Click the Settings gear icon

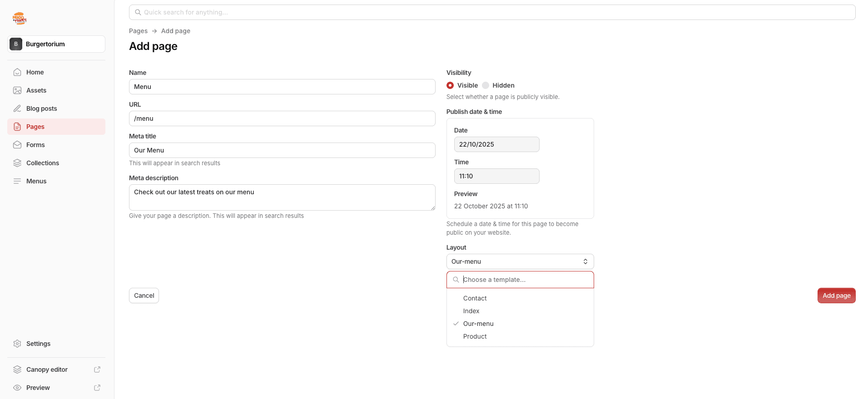point(17,344)
